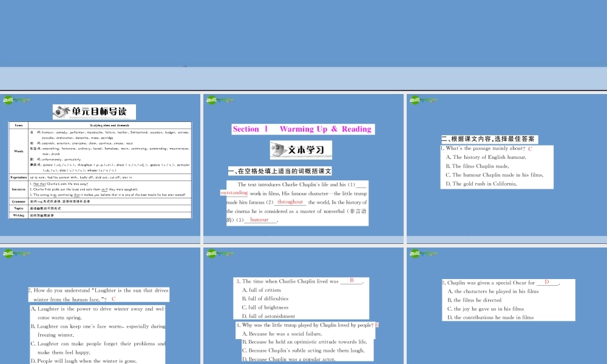Viewport: 607px width, 364px height.
Task: Click option 'A. full of critism'
Action: tap(261, 290)
